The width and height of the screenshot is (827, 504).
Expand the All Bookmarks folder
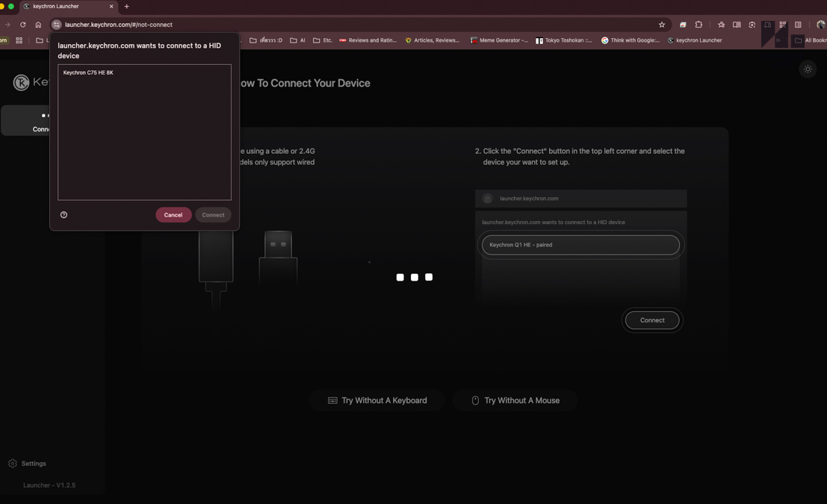pos(811,40)
